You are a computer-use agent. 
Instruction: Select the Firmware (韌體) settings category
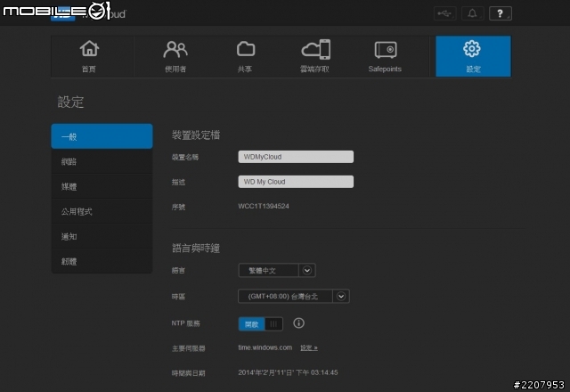click(x=102, y=261)
